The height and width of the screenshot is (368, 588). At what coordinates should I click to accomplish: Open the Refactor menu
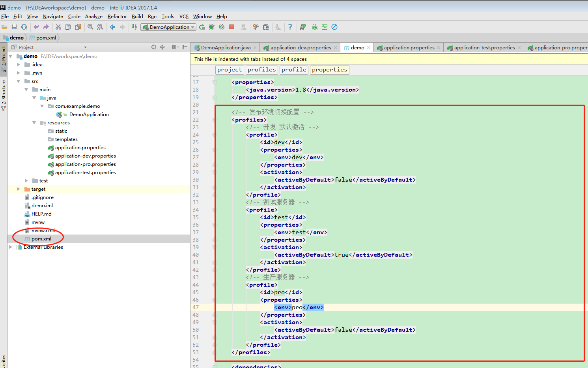117,16
